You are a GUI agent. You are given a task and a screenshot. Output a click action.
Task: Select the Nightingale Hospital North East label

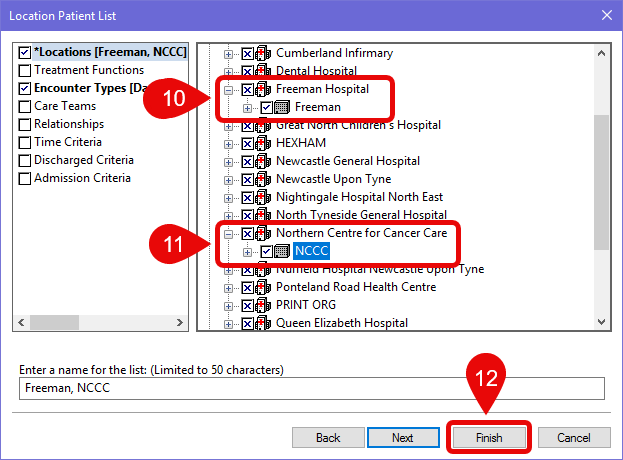point(359,197)
